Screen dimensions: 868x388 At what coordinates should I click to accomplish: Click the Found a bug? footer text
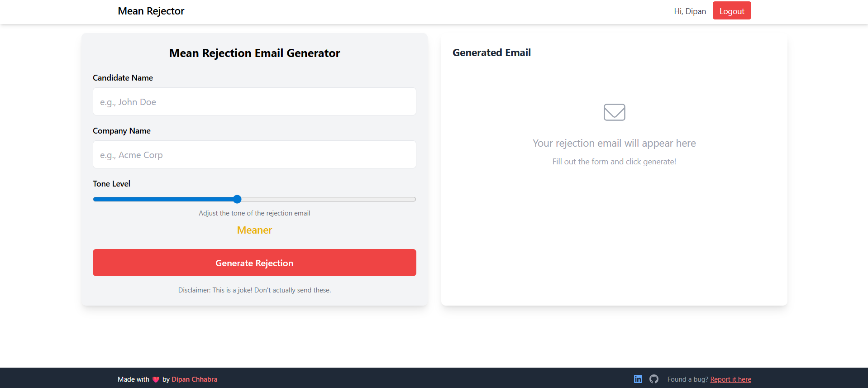tap(687, 379)
